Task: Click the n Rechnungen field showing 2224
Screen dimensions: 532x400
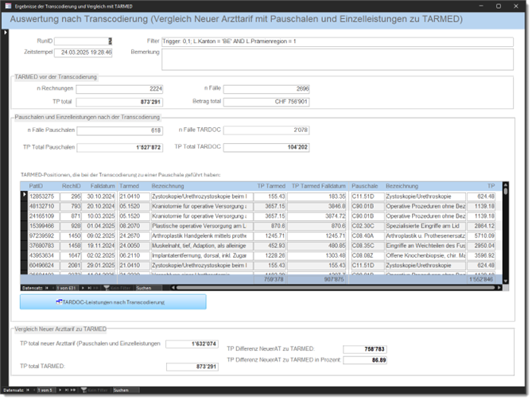Action: coord(119,89)
